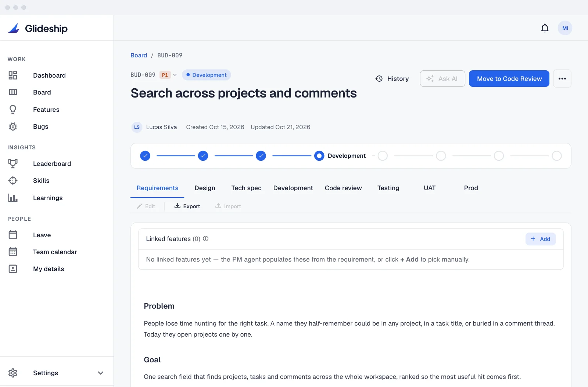The width and height of the screenshot is (588, 387).
Task: Open Dashboard from sidebar icon
Action: point(13,75)
